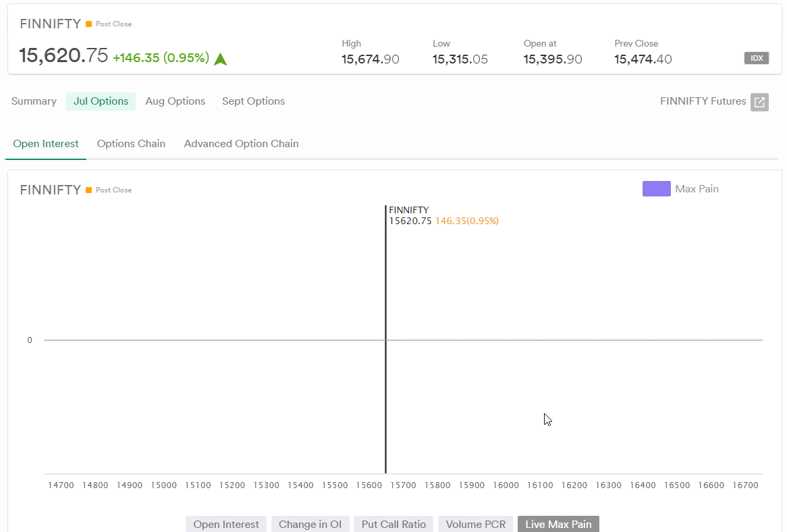Display the Put Call Ratio chart

click(394, 524)
